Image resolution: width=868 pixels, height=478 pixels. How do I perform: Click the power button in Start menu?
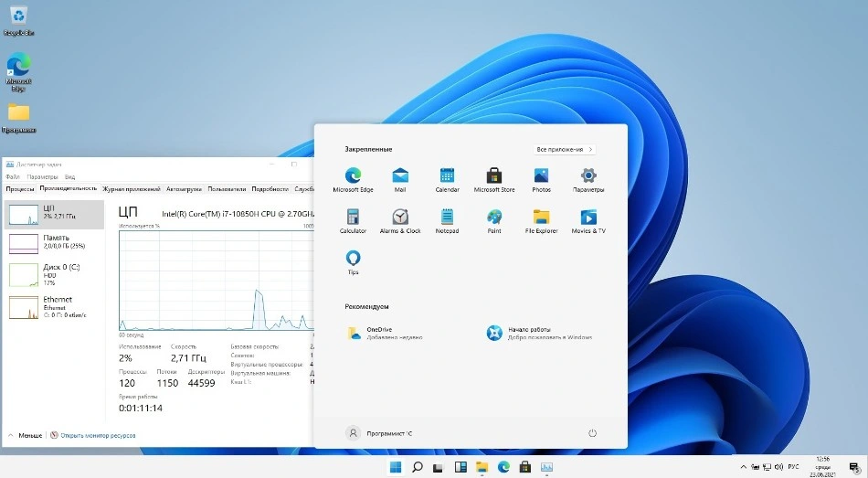(592, 433)
